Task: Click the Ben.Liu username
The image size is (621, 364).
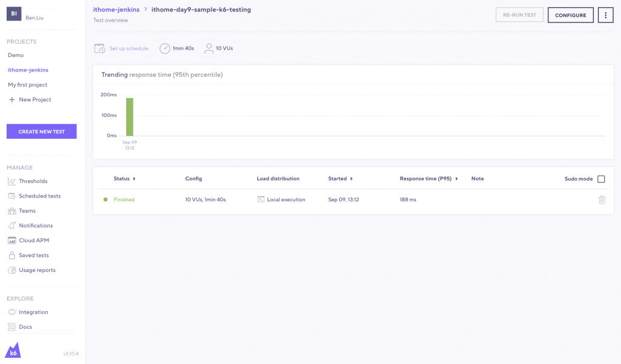Action: coord(35,18)
